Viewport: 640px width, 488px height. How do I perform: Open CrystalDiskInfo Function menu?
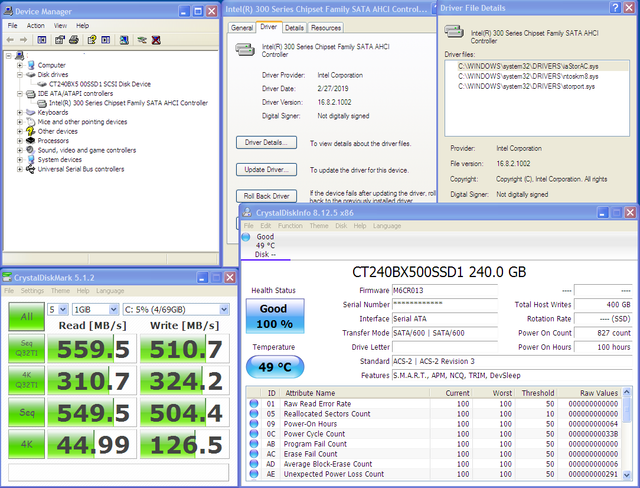click(x=290, y=226)
